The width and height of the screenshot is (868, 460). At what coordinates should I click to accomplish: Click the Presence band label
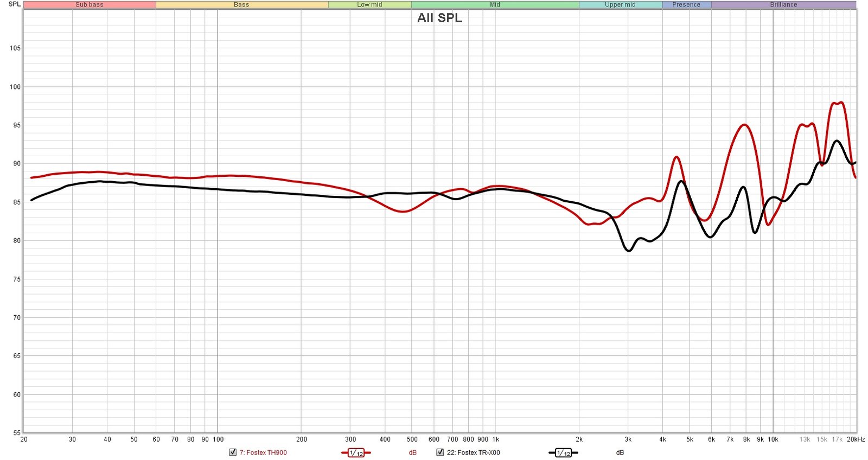click(x=686, y=4)
